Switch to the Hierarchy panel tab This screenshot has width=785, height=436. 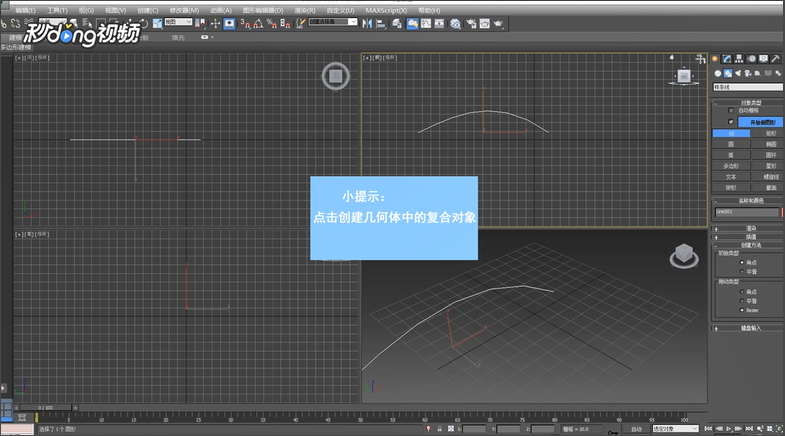click(x=739, y=59)
